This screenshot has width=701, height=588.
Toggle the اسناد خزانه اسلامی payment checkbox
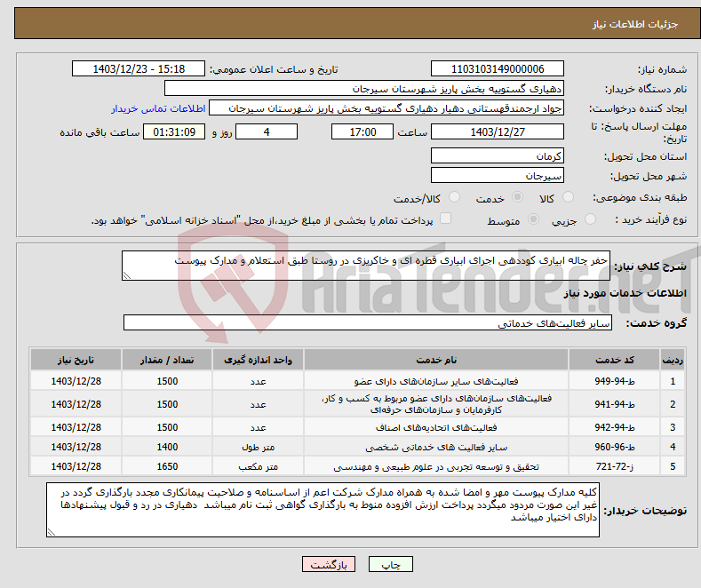(445, 218)
